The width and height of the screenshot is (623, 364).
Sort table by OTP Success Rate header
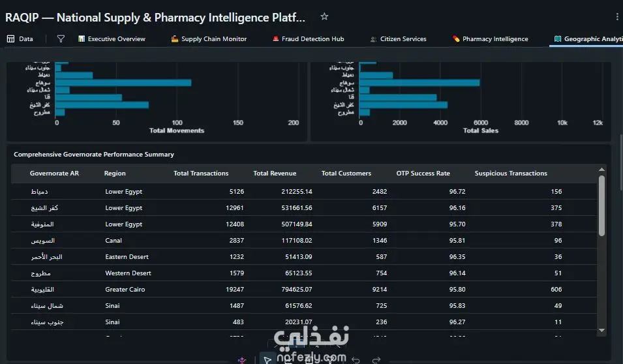pos(423,174)
